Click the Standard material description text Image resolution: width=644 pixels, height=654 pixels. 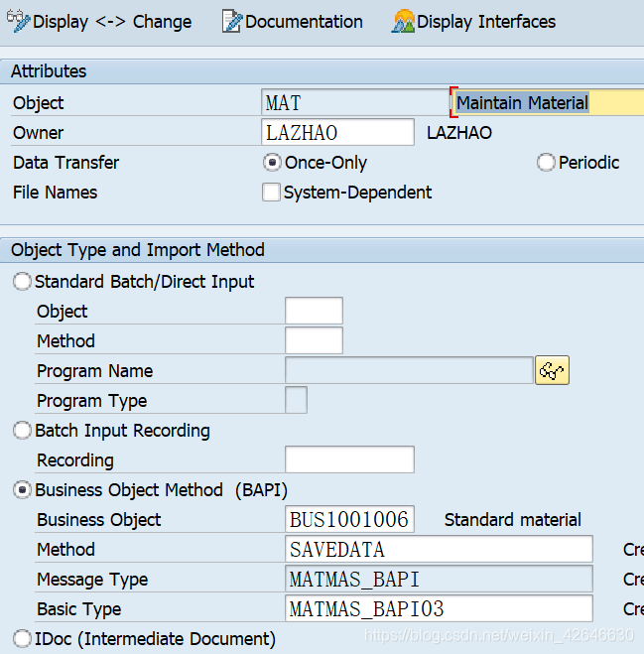tap(513, 520)
